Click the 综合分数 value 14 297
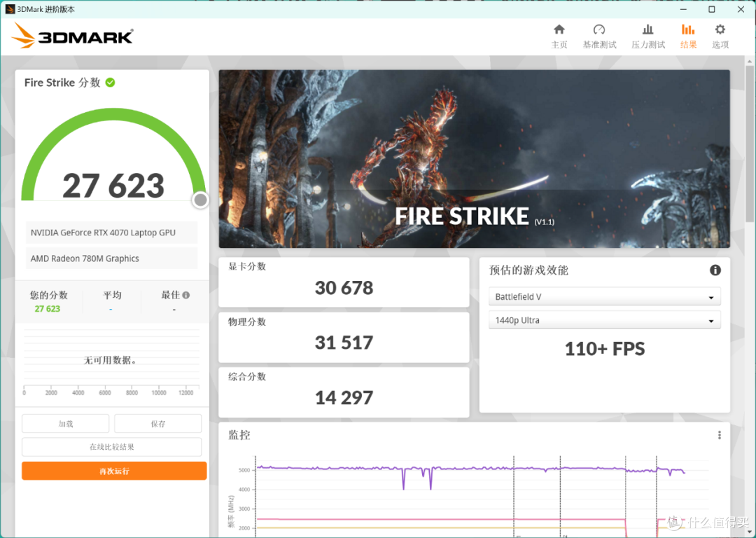 click(344, 398)
